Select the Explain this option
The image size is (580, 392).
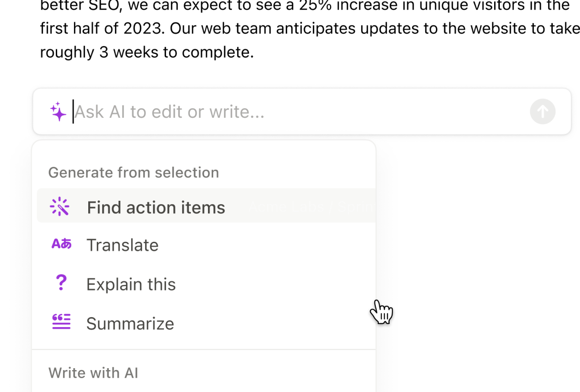[131, 284]
